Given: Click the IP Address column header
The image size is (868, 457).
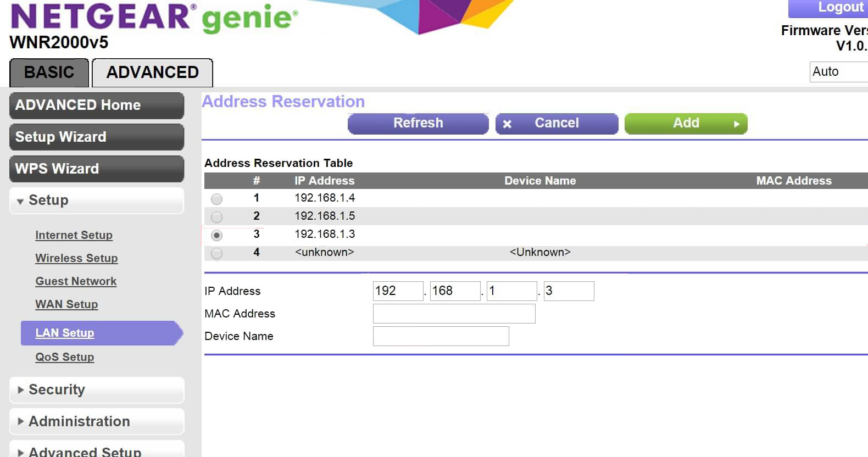Looking at the screenshot, I should (325, 181).
